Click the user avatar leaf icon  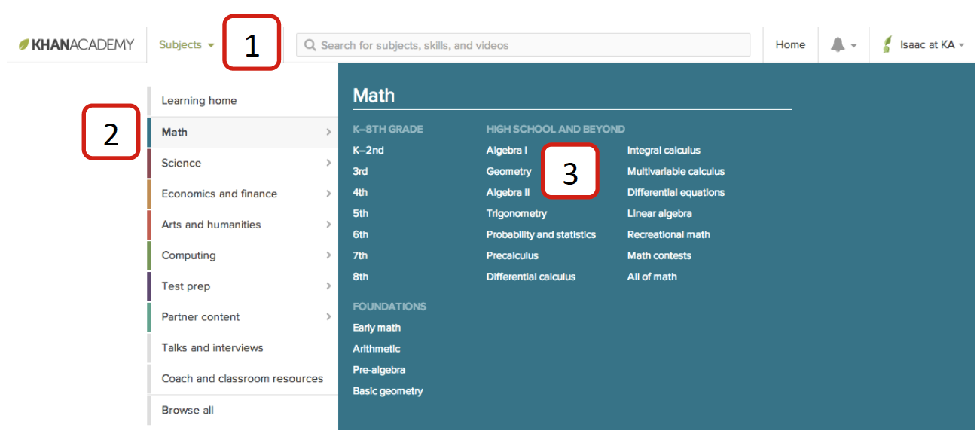(887, 45)
